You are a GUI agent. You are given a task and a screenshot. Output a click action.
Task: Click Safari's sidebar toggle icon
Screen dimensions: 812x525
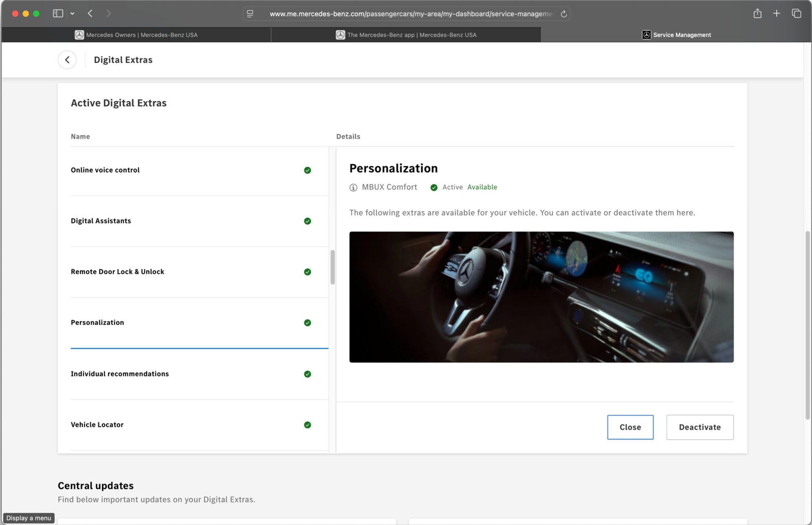point(58,13)
